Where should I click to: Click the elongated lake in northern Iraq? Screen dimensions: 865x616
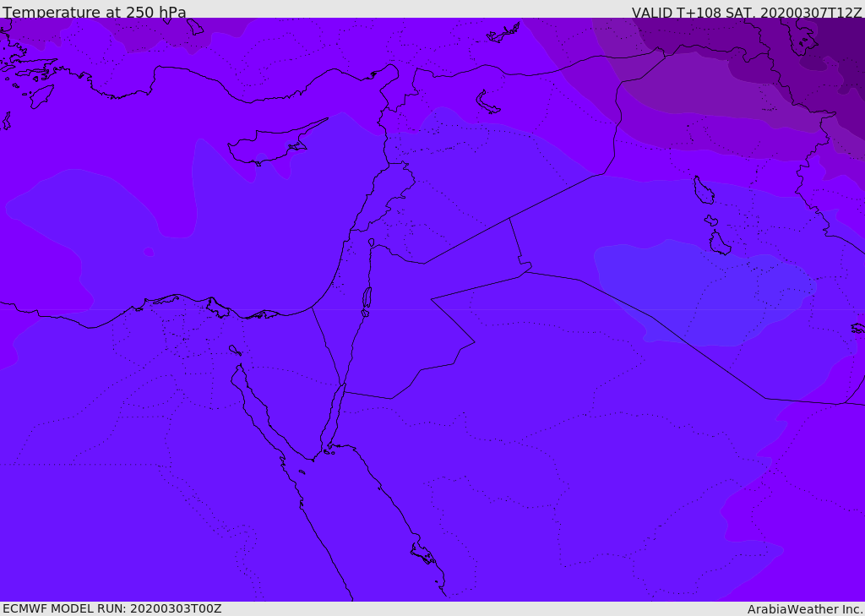pos(703,190)
